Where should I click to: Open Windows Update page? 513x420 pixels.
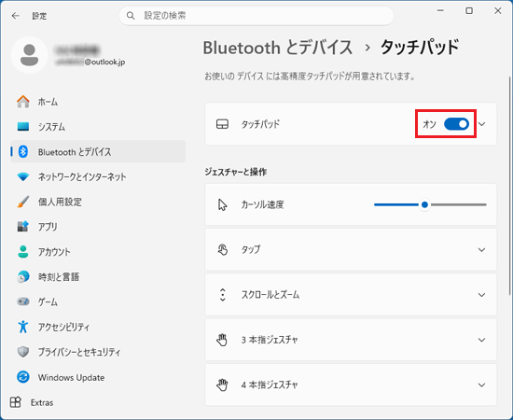click(98, 377)
